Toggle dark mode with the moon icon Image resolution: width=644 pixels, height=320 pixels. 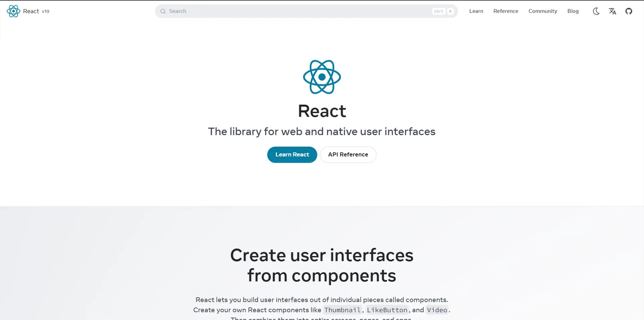[x=596, y=11]
